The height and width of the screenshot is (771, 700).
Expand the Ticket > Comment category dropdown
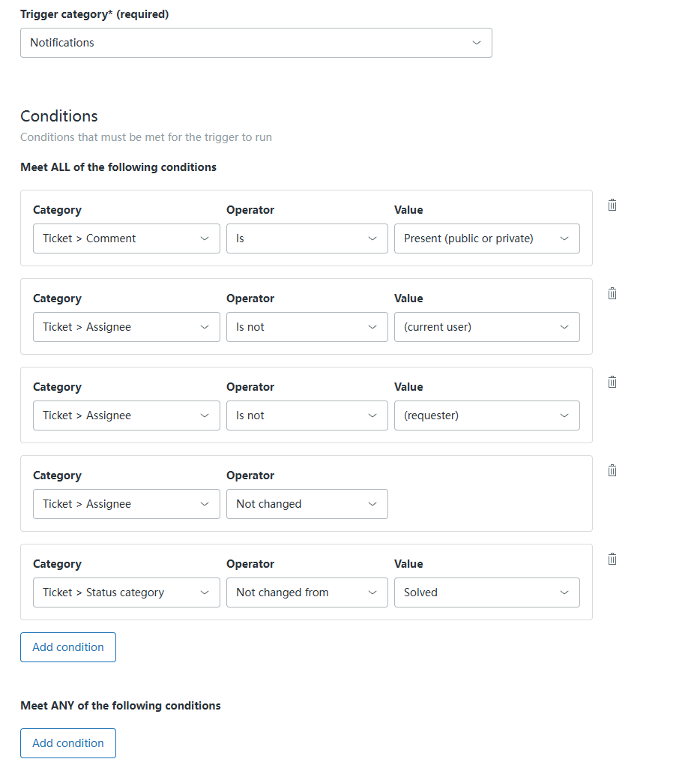point(126,238)
